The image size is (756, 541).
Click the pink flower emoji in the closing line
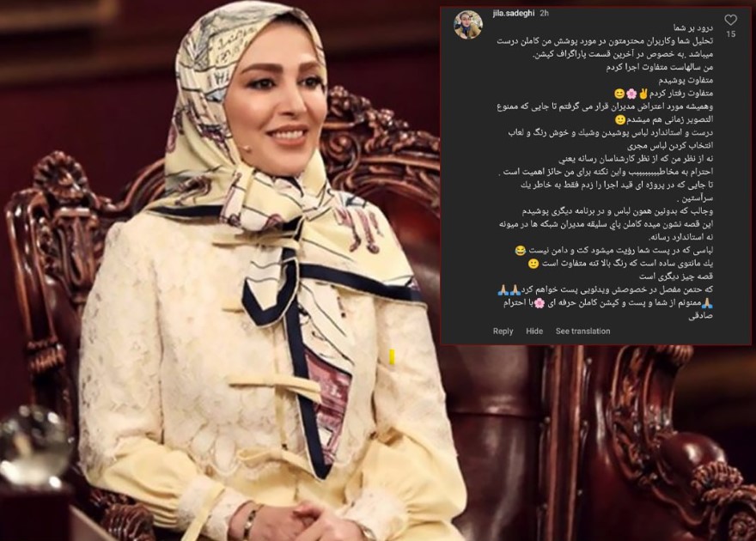[540, 303]
